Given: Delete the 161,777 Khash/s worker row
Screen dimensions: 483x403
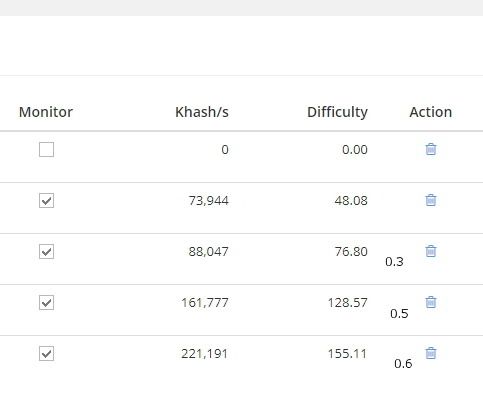Looking at the screenshot, I should point(431,302).
